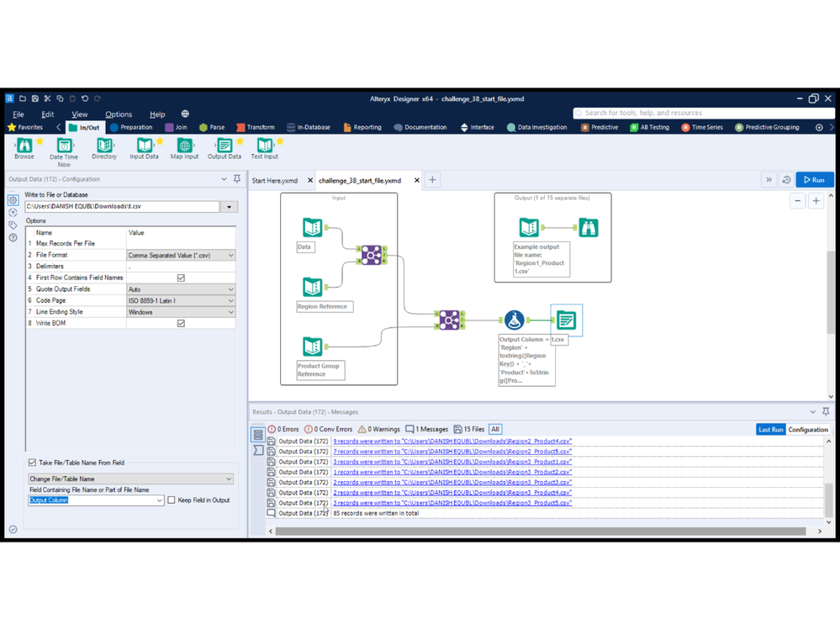Click the Search for tools field
840x630 pixels.
704,113
